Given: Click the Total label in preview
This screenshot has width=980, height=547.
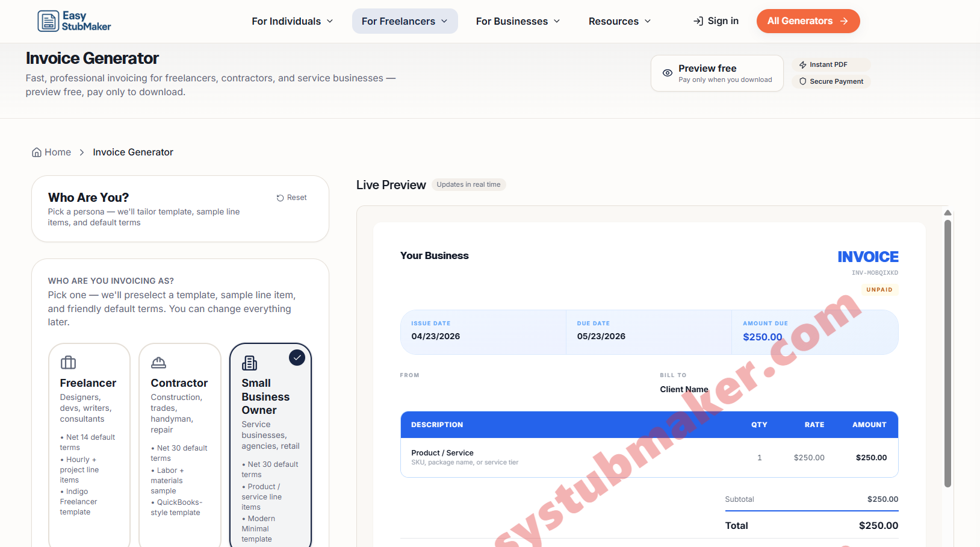Looking at the screenshot, I should (x=736, y=526).
